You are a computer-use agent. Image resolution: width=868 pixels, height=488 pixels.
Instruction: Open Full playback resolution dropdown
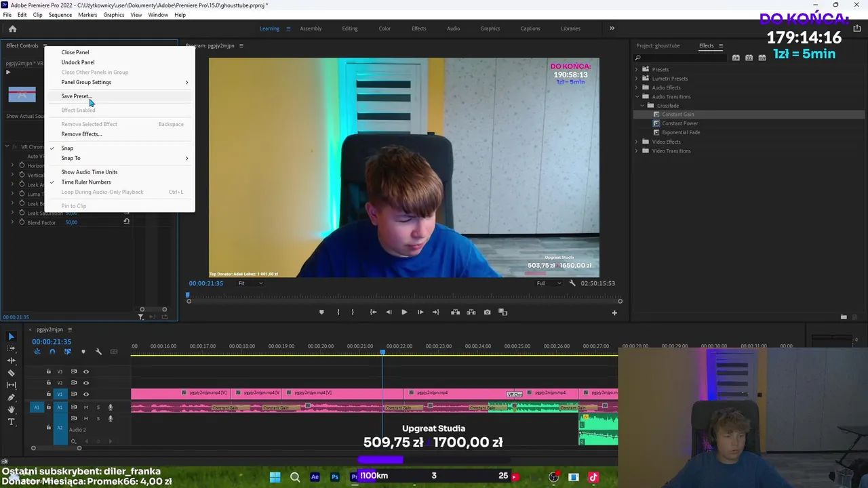pos(549,283)
